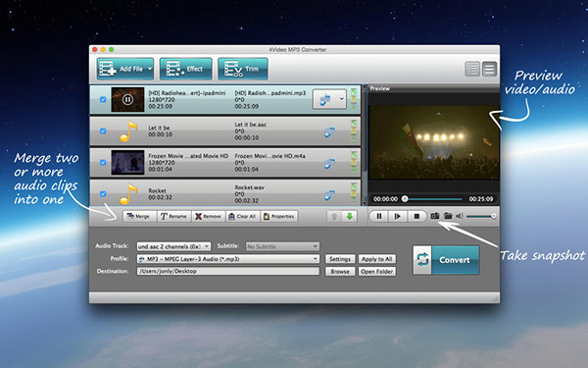Screen dimensions: 588x368
Task: Click Open Folder button
Action: 377,271
